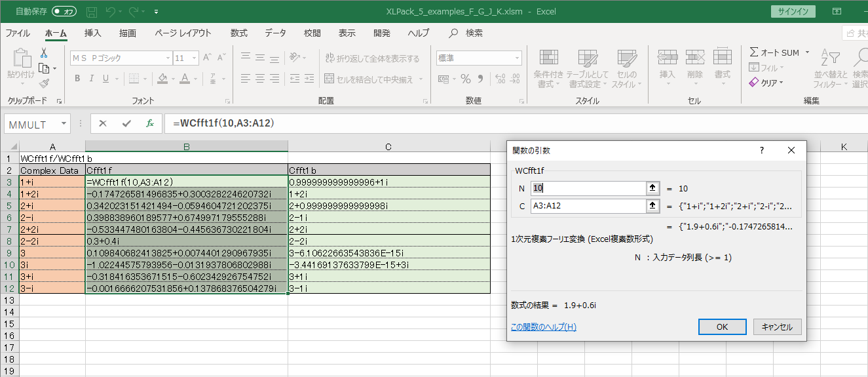The image size is (868, 377).
Task: Confirm formula with the checkmark icon
Action: coord(126,123)
